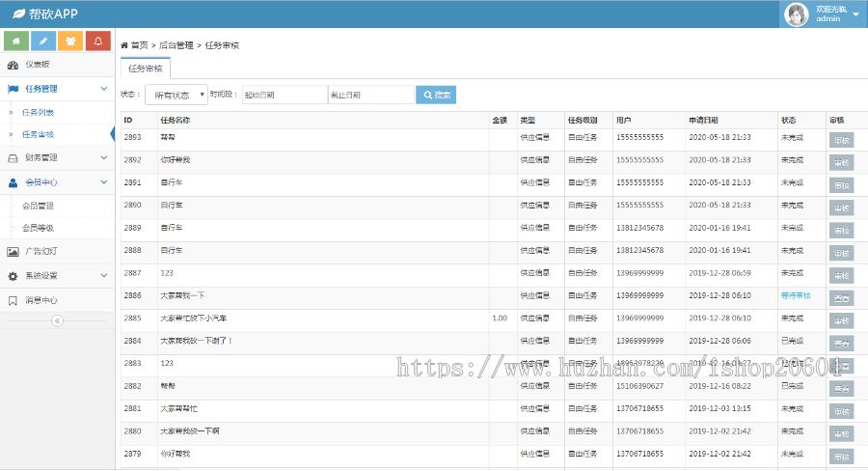
Task: Click the printer icon beside 财务管理
Action: (x=13, y=158)
